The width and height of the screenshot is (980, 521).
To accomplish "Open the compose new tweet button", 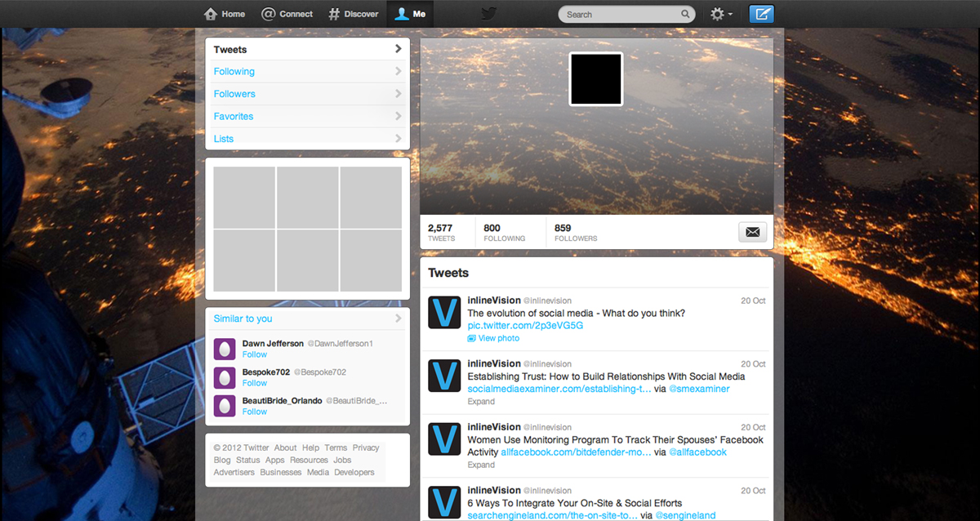I will 761,14.
